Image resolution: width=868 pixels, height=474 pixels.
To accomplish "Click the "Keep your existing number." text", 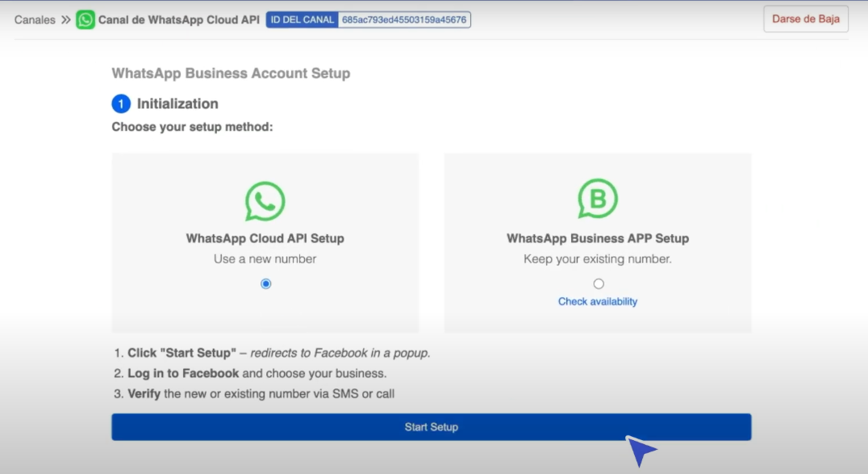I will click(x=597, y=259).
